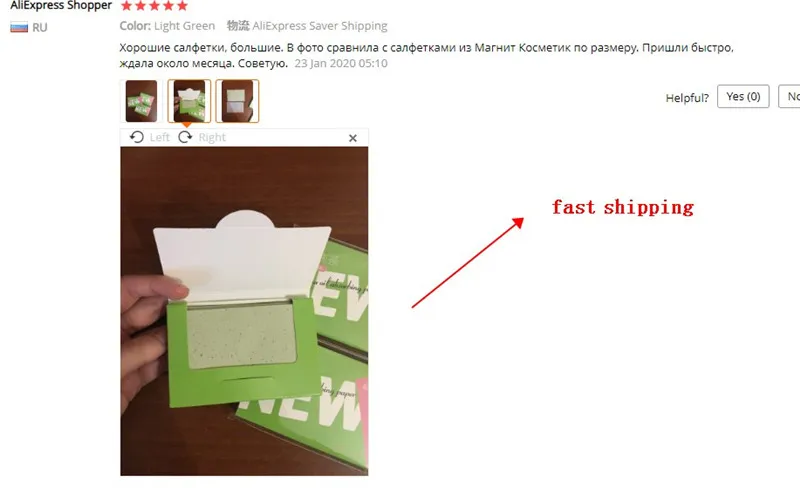The image size is (800, 488).
Task: Open the first review photo thumbnail
Action: pos(141,101)
